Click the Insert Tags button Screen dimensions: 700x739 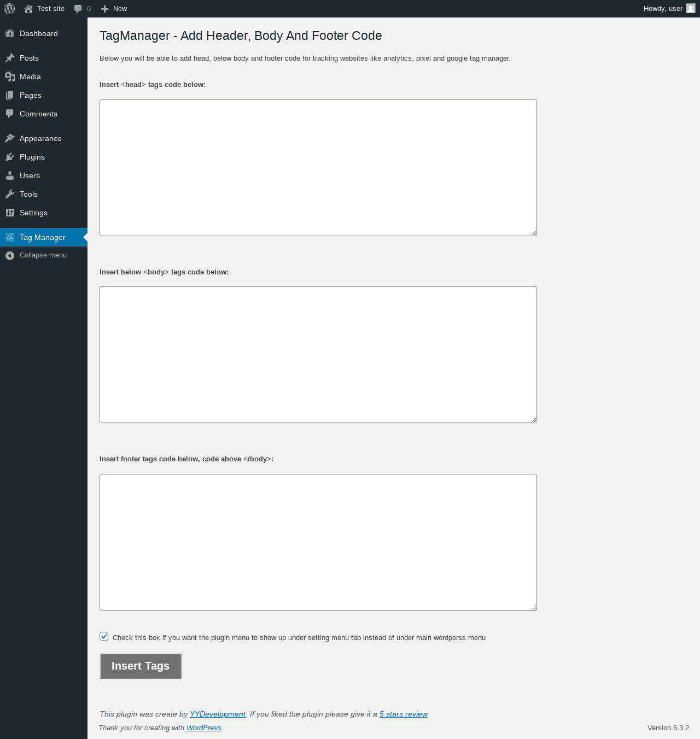[x=141, y=666]
